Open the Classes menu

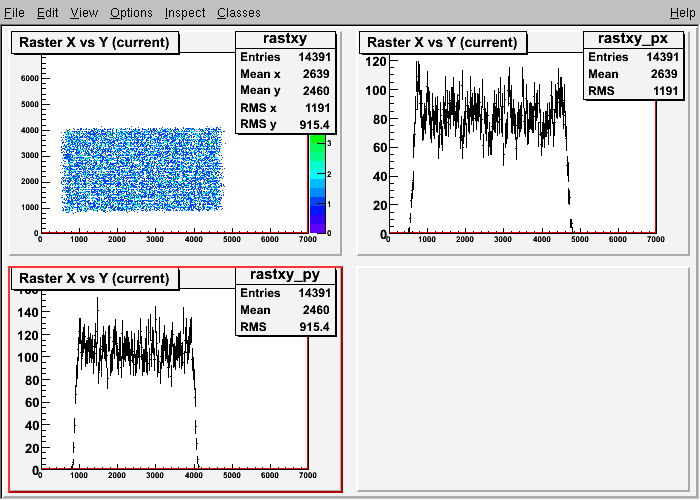pos(239,12)
